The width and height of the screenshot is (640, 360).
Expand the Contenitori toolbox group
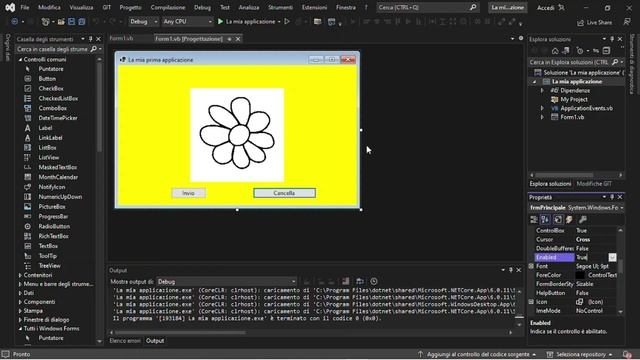(20, 275)
